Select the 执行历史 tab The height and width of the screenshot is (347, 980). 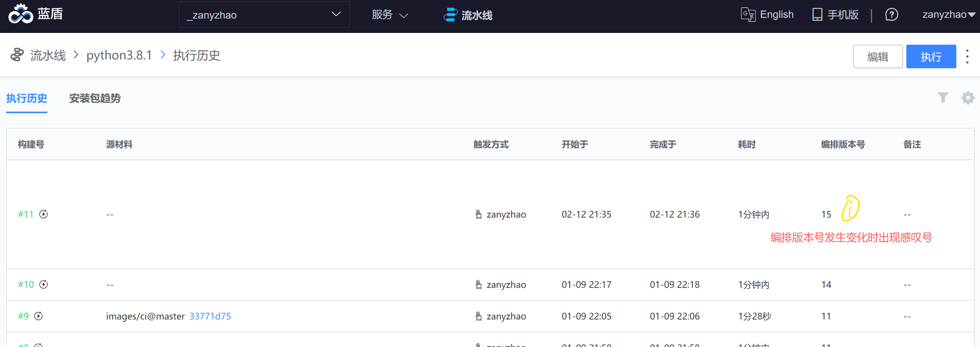point(26,98)
